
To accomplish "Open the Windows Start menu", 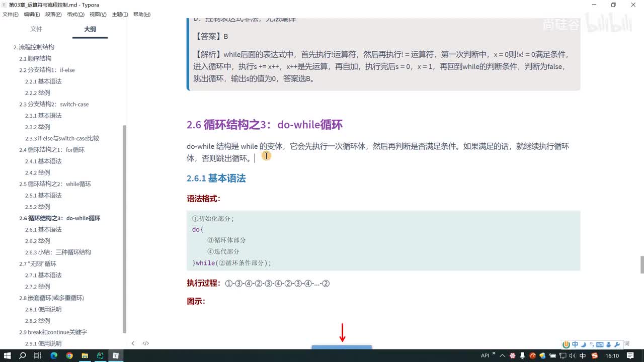I will 8,355.
